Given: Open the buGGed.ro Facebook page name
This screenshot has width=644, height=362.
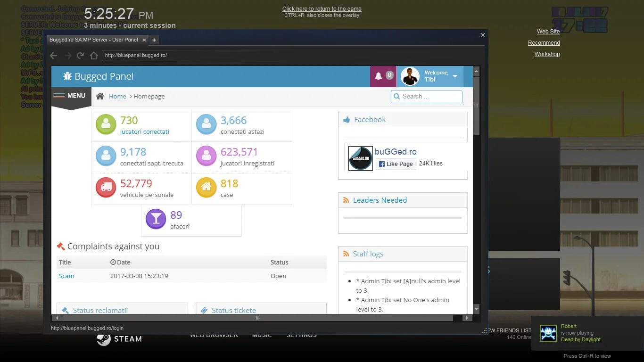Looking at the screenshot, I should (396, 152).
